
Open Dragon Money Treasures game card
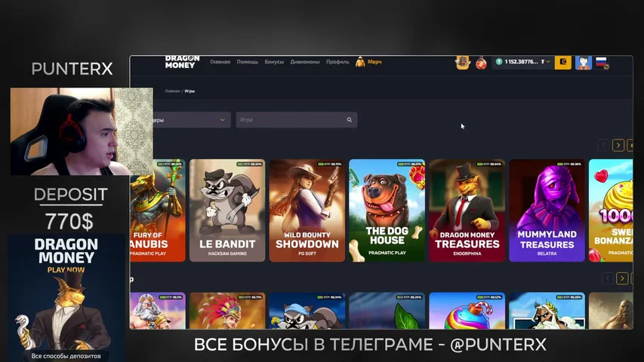(x=467, y=210)
